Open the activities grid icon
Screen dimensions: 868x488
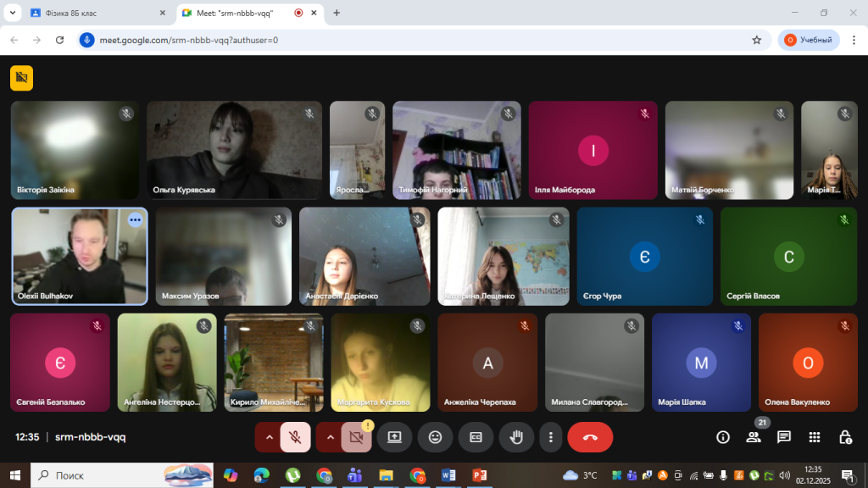click(x=815, y=437)
